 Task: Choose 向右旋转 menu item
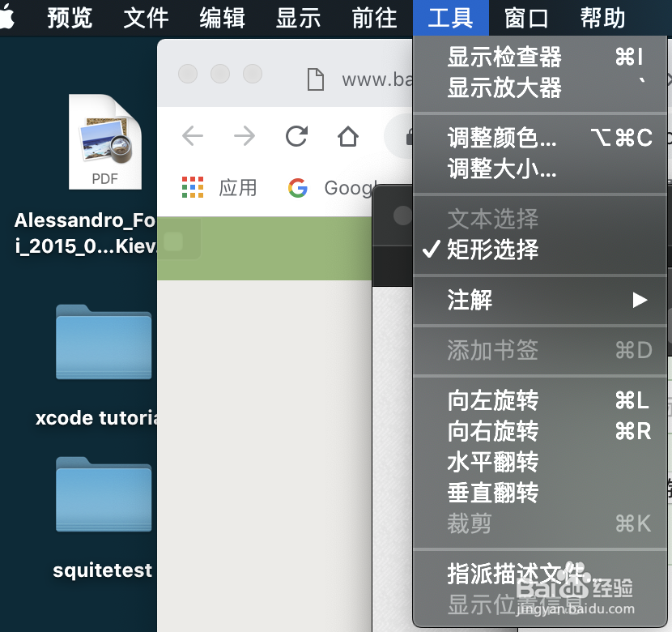[539, 431]
